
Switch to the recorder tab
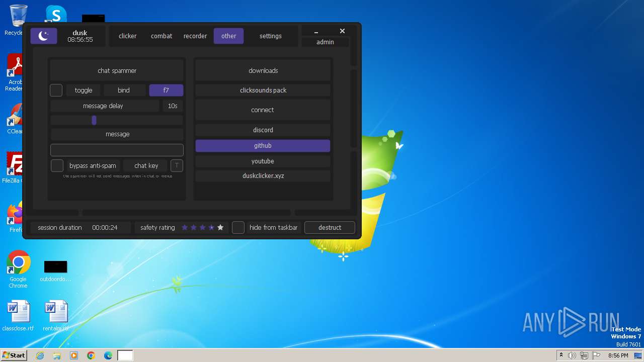coord(195,36)
